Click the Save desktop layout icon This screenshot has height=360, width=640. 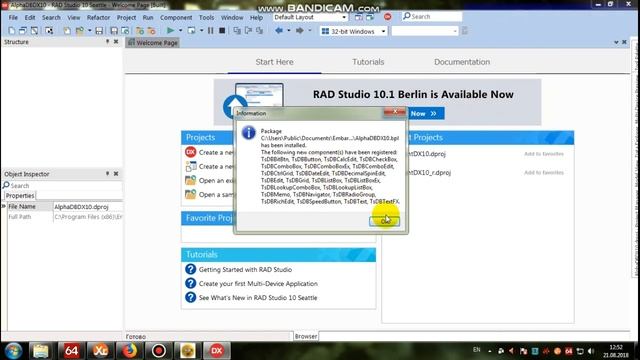coord(358,17)
